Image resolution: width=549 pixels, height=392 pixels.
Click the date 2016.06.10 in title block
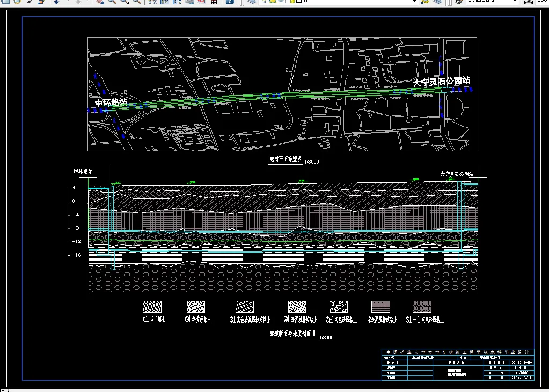(x=521, y=378)
